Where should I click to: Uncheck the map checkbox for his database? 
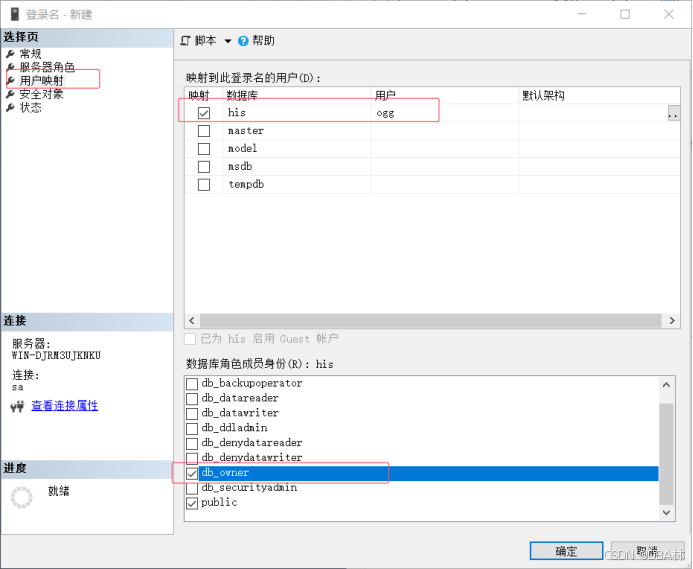[204, 113]
